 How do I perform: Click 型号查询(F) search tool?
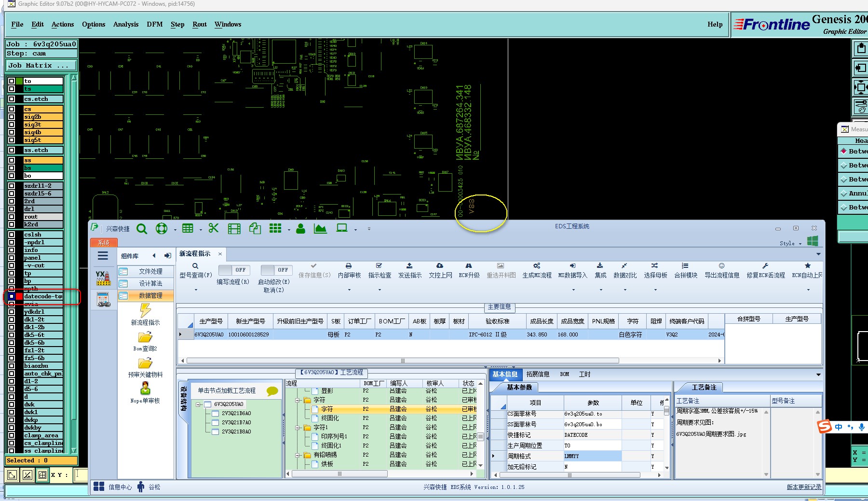pyautogui.click(x=195, y=270)
